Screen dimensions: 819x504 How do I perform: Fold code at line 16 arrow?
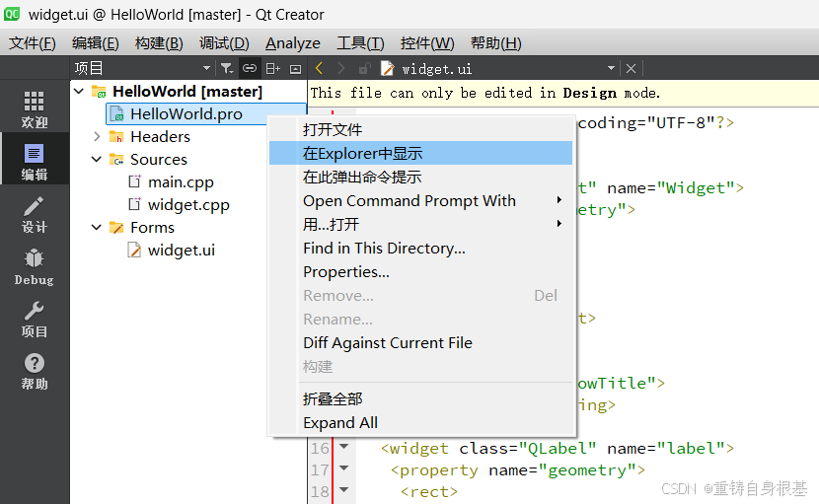343,447
